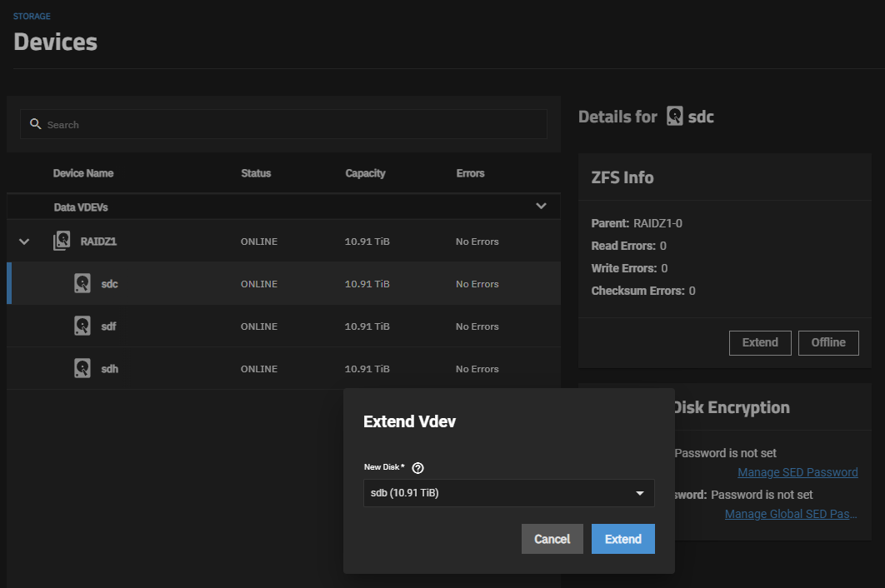Cancel the Extend Vdev dialog
This screenshot has width=885, height=588.
[552, 539]
